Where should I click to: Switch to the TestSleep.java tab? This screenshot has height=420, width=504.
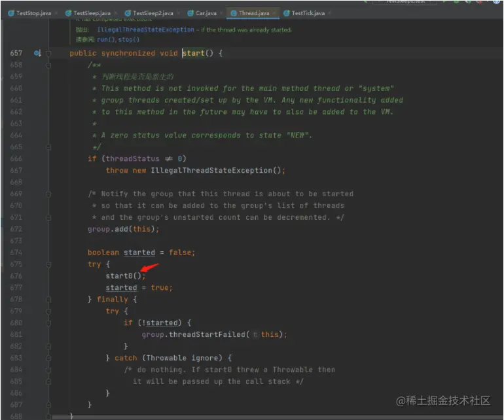click(x=88, y=13)
